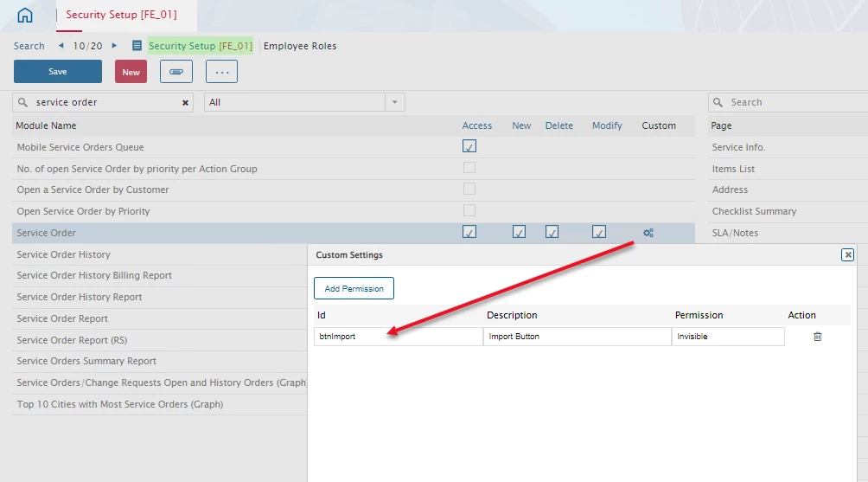
Task: Clear the service order search text
Action: (x=186, y=102)
